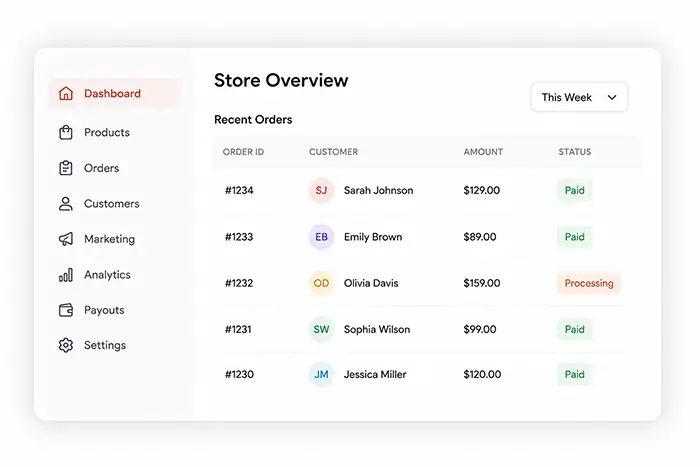Click the Recent Orders subheading

point(253,120)
